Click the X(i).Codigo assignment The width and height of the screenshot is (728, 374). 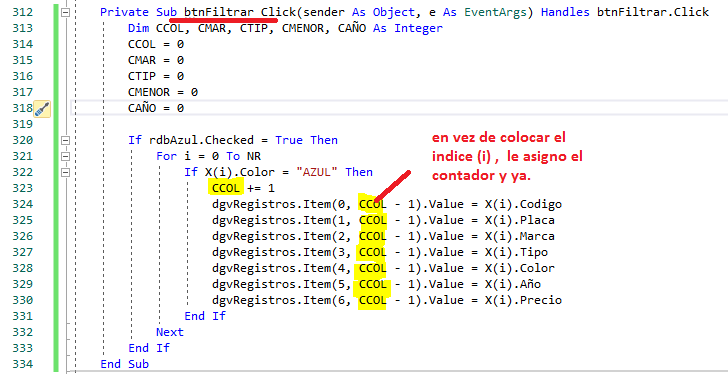pyautogui.click(x=524, y=205)
